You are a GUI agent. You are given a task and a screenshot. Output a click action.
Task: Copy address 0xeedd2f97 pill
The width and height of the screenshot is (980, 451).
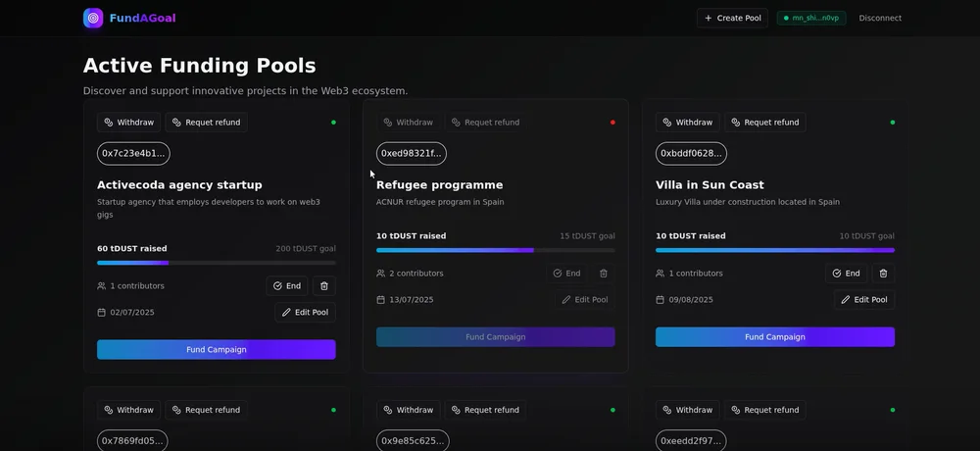(691, 441)
